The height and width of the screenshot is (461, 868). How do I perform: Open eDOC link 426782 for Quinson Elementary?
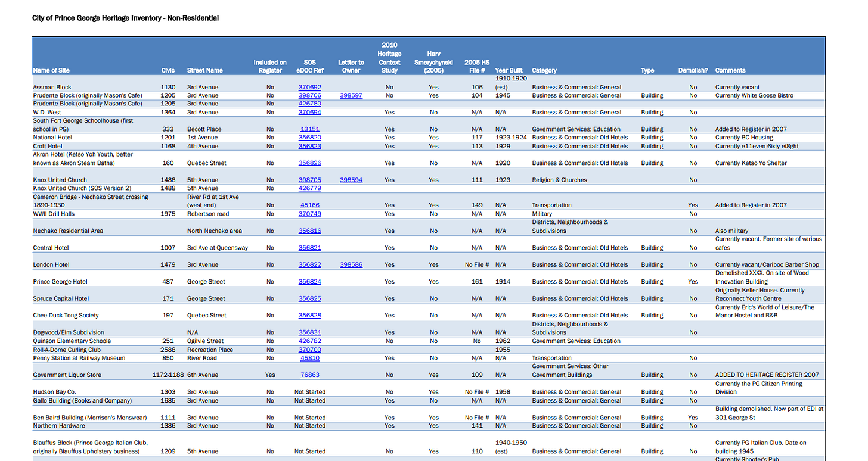point(310,341)
